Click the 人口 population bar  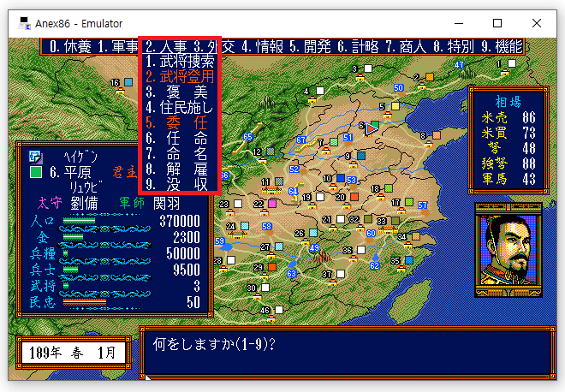pyautogui.click(x=79, y=221)
